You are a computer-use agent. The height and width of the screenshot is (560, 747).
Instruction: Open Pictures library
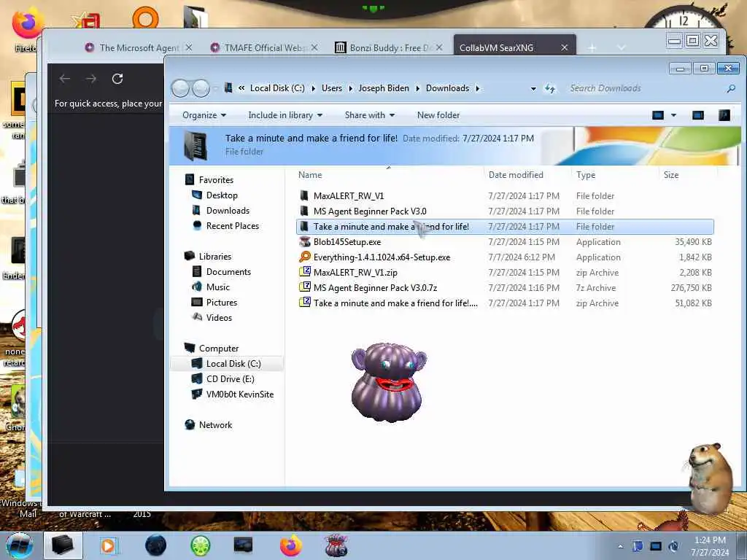(222, 303)
